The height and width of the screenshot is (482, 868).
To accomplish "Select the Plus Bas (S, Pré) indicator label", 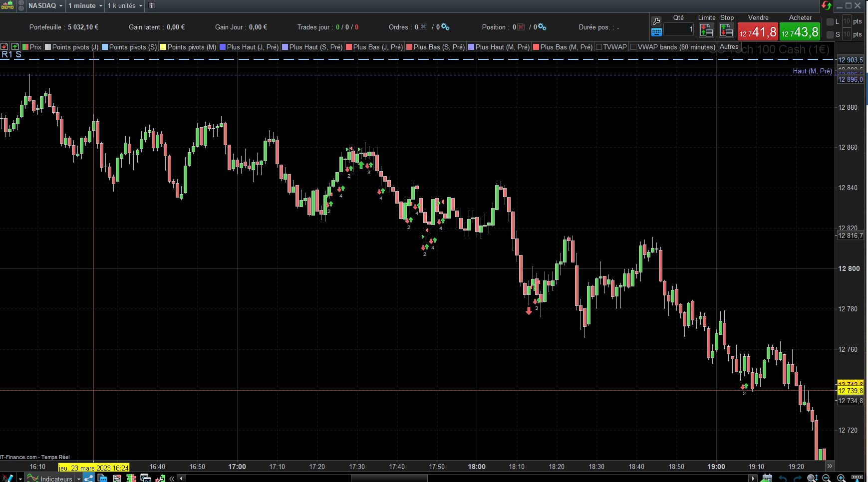I will coord(439,47).
